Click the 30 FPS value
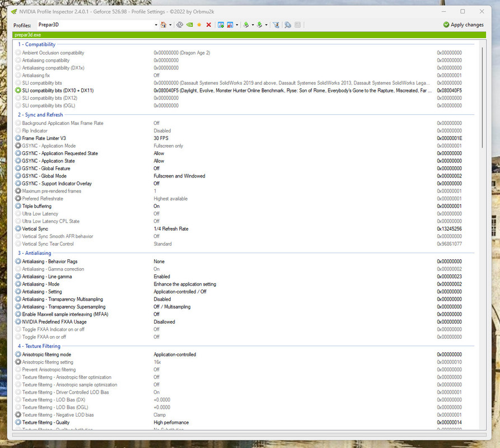 pyautogui.click(x=161, y=138)
